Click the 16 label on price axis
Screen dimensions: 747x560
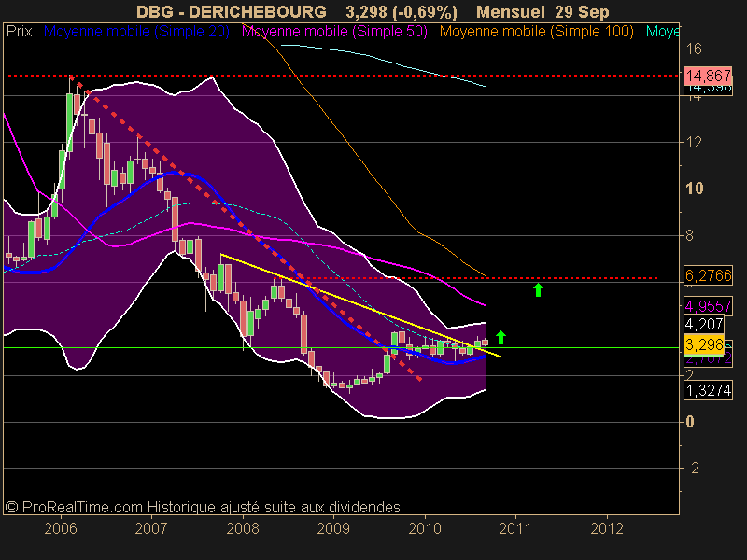click(x=694, y=49)
